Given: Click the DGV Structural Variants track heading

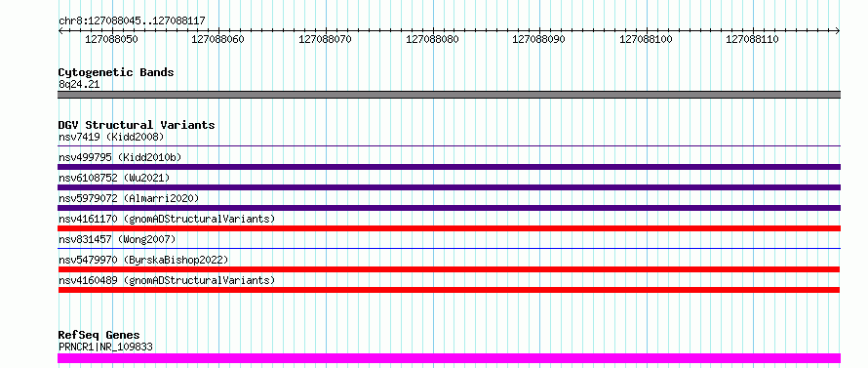Looking at the screenshot, I should pyautogui.click(x=137, y=125).
